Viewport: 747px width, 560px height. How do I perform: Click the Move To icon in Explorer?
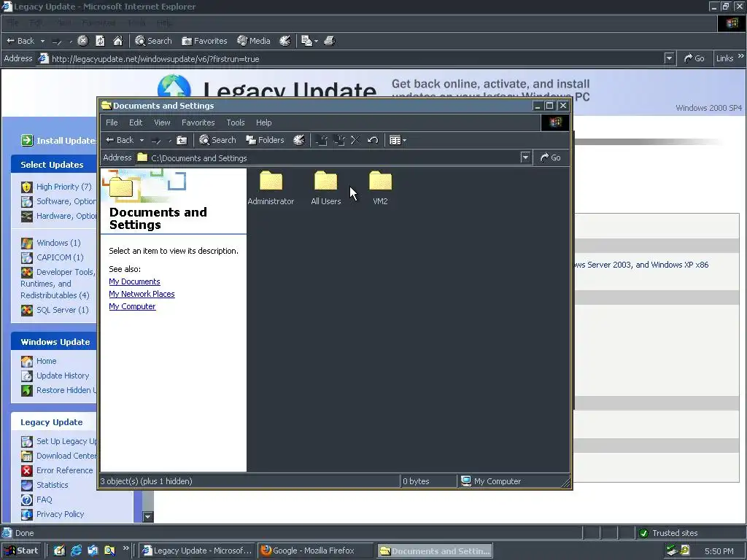322,140
